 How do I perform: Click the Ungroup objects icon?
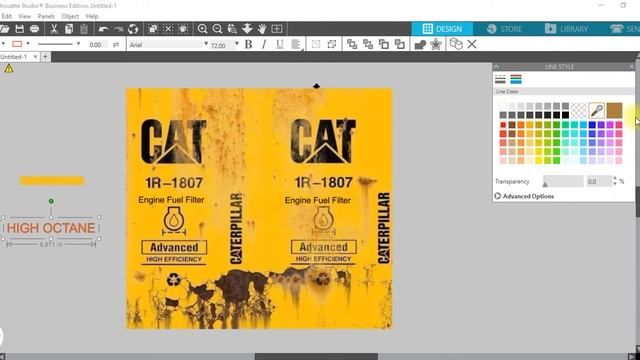331,44
